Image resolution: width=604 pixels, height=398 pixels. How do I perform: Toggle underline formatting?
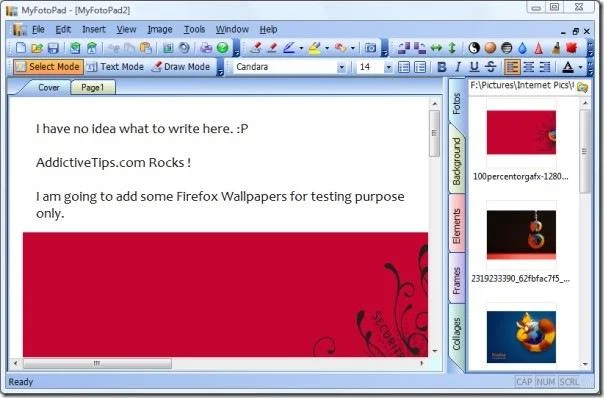[x=474, y=67]
